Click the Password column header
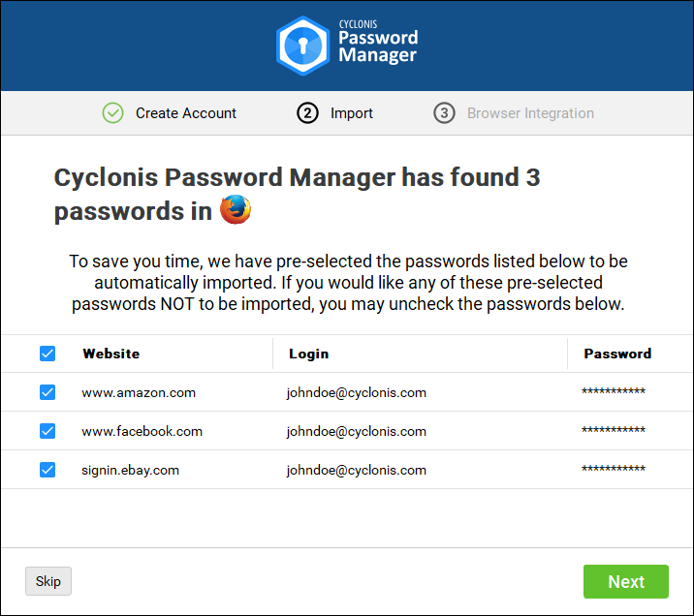The image size is (694, 616). tap(617, 354)
